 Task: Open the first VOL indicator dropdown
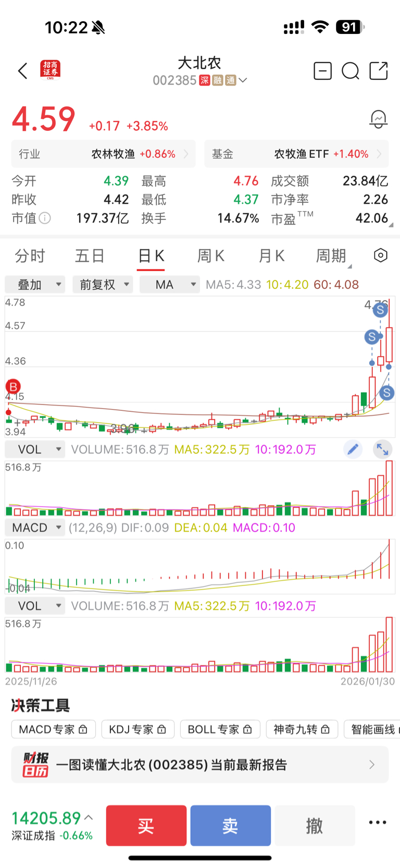(x=35, y=449)
